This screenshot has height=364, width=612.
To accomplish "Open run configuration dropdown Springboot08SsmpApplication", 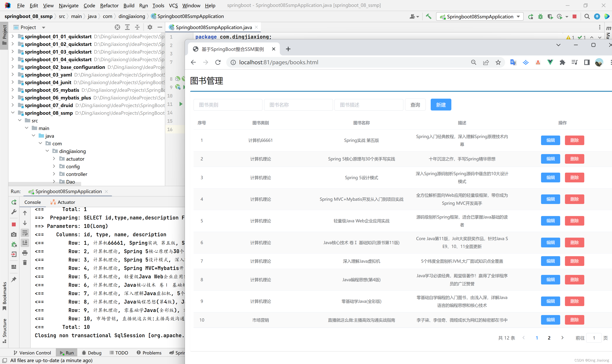I will coord(480,16).
